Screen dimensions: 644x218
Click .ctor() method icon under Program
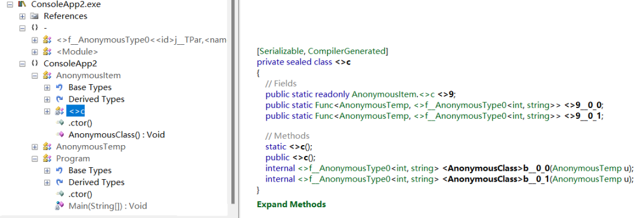(x=60, y=194)
